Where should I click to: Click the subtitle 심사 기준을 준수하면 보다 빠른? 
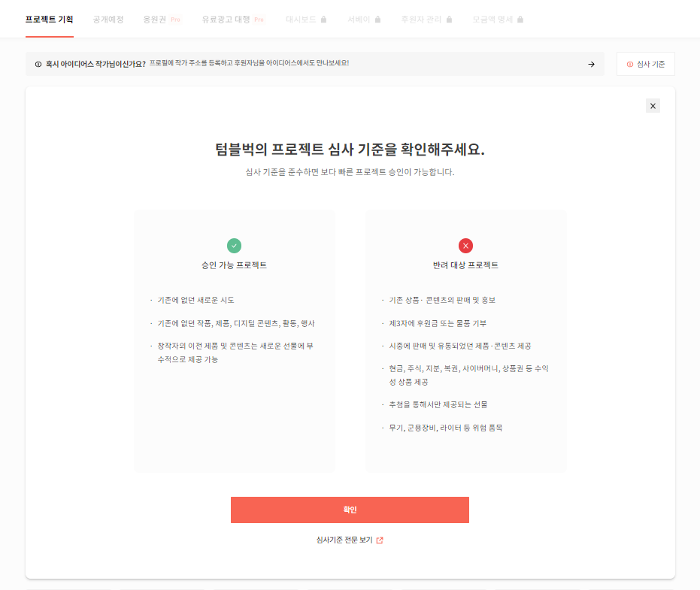350,172
